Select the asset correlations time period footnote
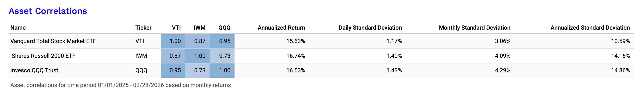 click(121, 85)
